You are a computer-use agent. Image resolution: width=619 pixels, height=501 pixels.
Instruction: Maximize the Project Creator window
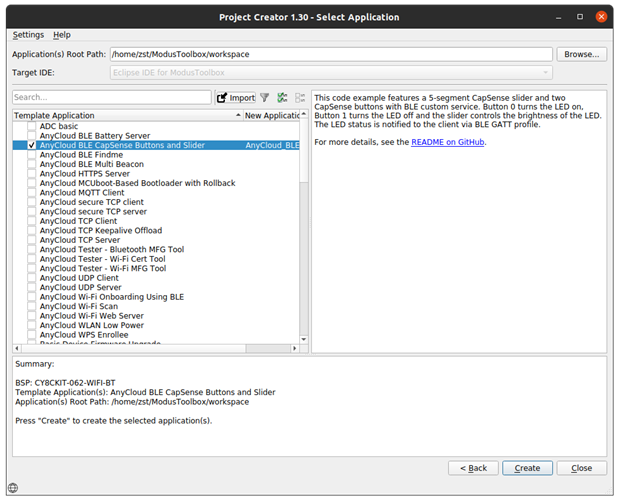580,17
